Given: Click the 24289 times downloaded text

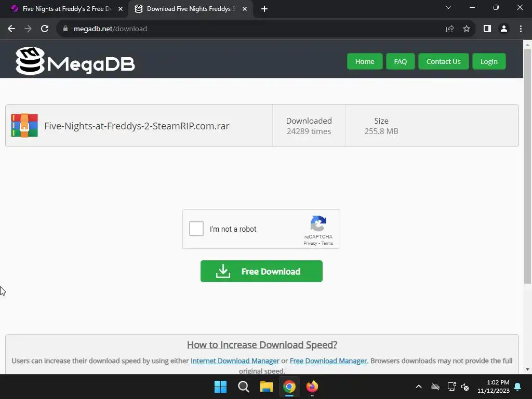Looking at the screenshot, I should pos(309,131).
